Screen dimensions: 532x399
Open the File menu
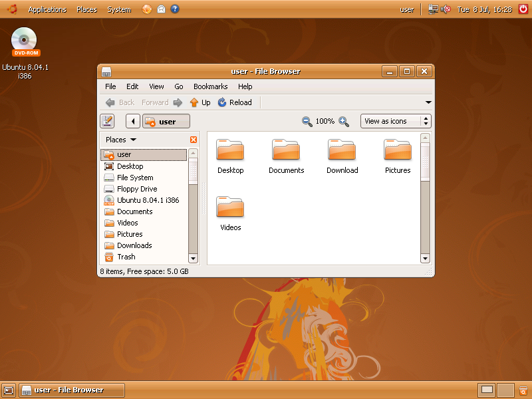[110, 86]
